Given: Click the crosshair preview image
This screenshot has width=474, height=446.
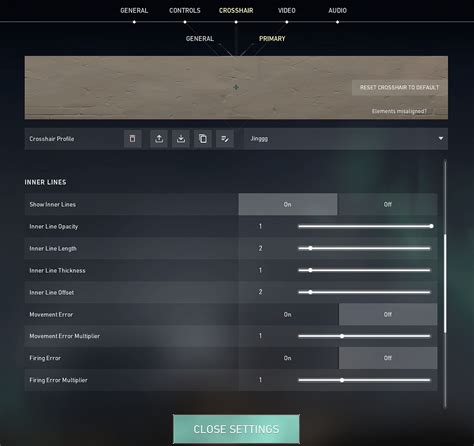Looking at the screenshot, I should (236, 88).
